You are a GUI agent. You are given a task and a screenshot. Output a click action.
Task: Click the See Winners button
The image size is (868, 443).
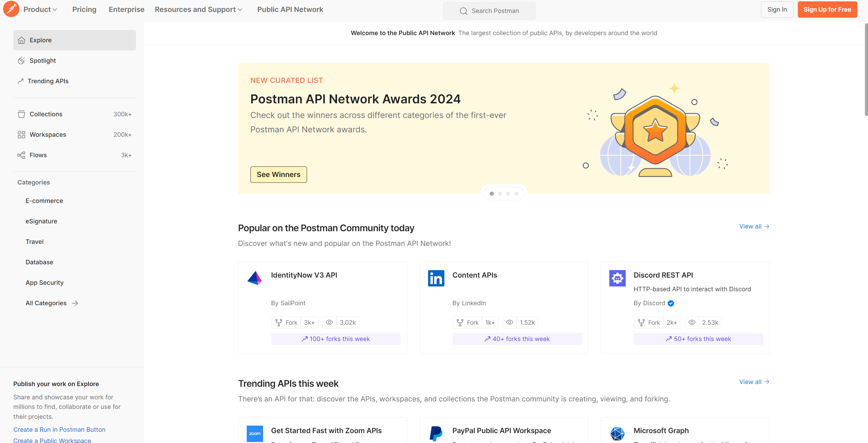tap(278, 175)
